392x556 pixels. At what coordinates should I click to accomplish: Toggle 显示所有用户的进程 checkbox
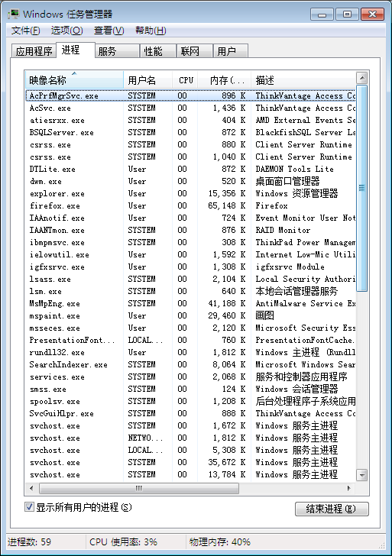tap(30, 507)
